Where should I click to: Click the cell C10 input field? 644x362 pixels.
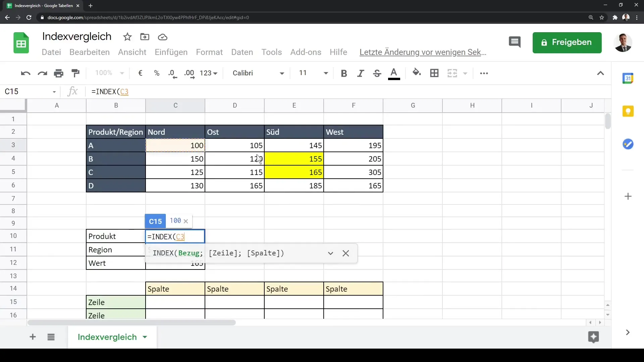pyautogui.click(x=175, y=236)
